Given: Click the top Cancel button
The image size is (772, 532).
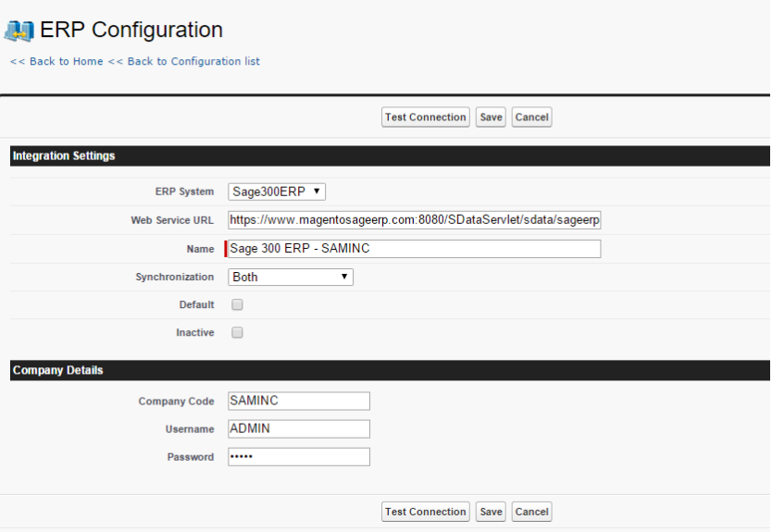Looking at the screenshot, I should [x=531, y=118].
